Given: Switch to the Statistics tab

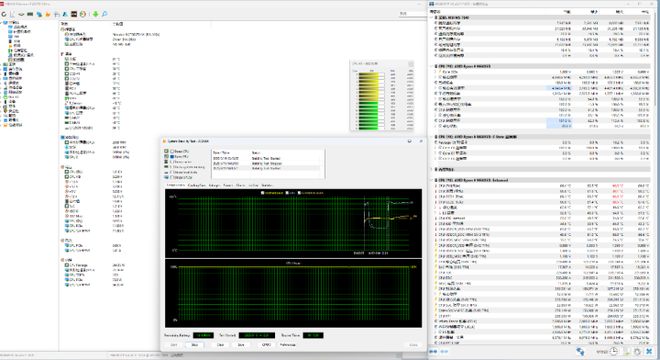Looking at the screenshot, I should coord(267,185).
